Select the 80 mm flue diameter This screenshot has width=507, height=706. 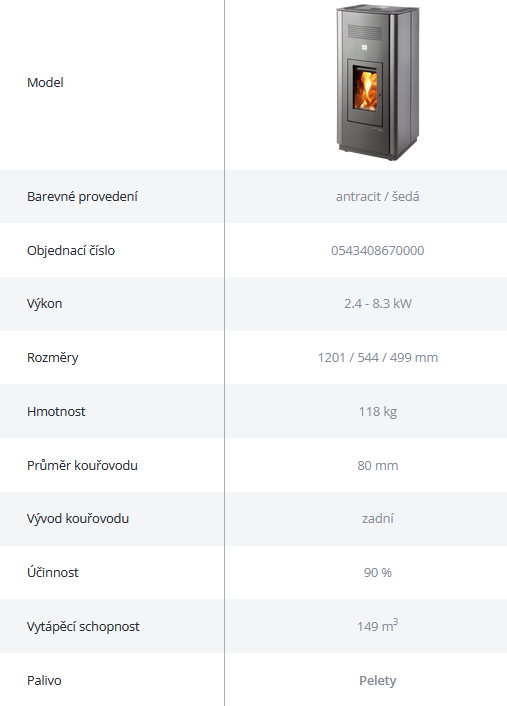coord(377,465)
